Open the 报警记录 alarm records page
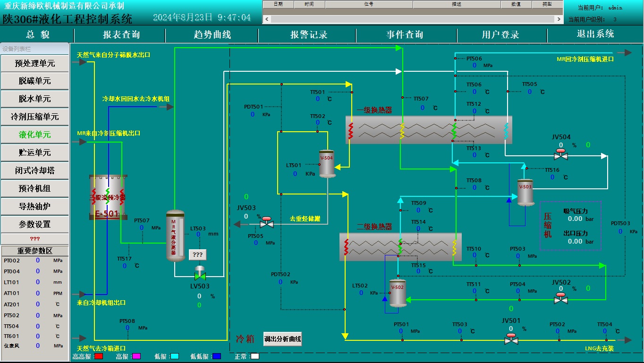The width and height of the screenshot is (644, 363). (x=308, y=35)
